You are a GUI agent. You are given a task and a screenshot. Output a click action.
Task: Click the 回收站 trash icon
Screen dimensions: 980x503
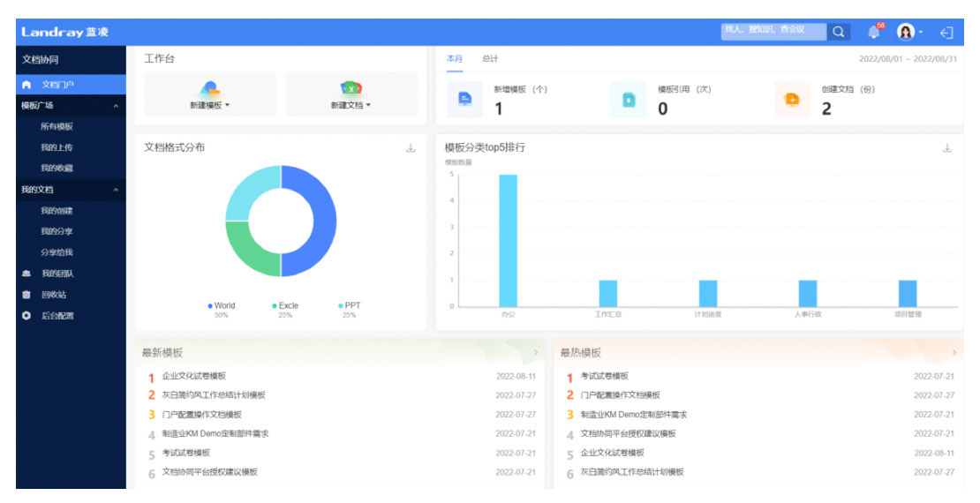(x=26, y=295)
